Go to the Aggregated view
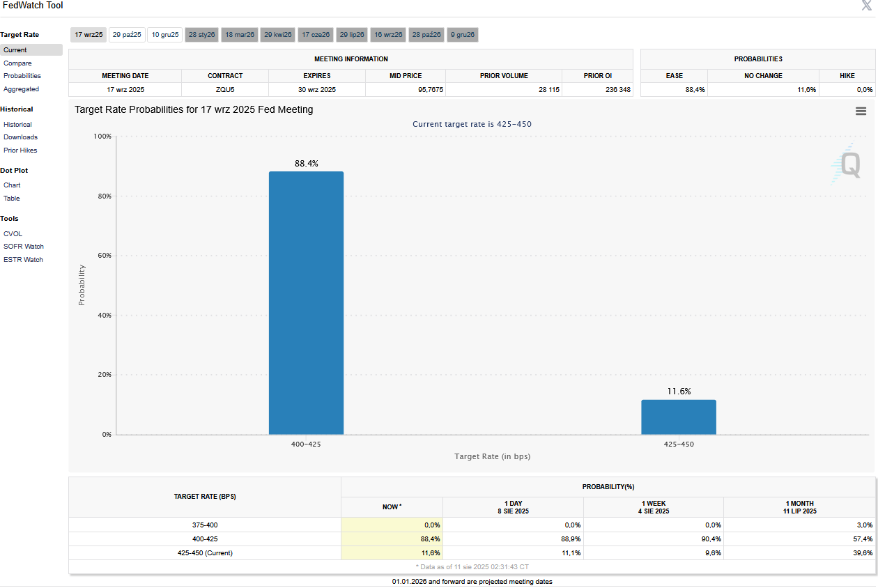Image resolution: width=878 pixels, height=588 pixels. [21, 89]
